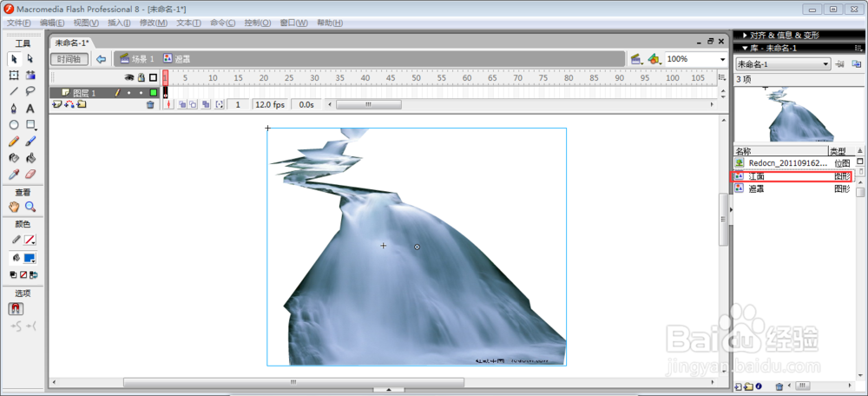
Task: Choose the Eraser tool
Action: click(x=30, y=175)
